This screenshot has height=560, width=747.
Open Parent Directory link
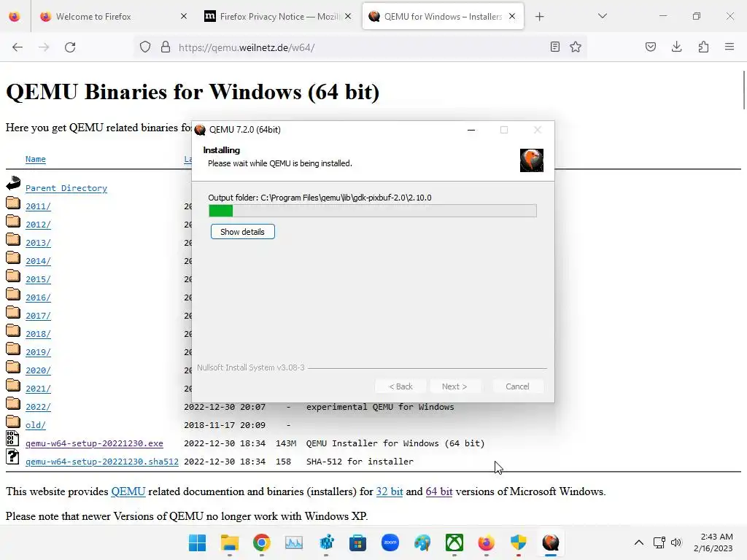[66, 188]
